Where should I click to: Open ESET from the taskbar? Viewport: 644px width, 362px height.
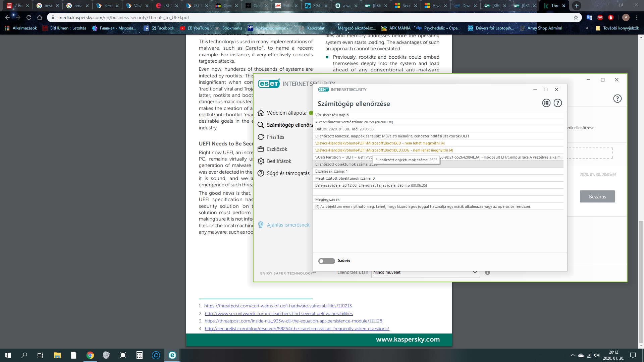pyautogui.click(x=172, y=355)
